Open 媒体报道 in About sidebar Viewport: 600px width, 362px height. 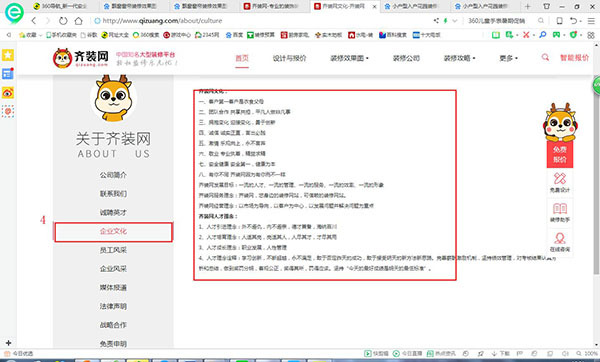[x=113, y=287]
